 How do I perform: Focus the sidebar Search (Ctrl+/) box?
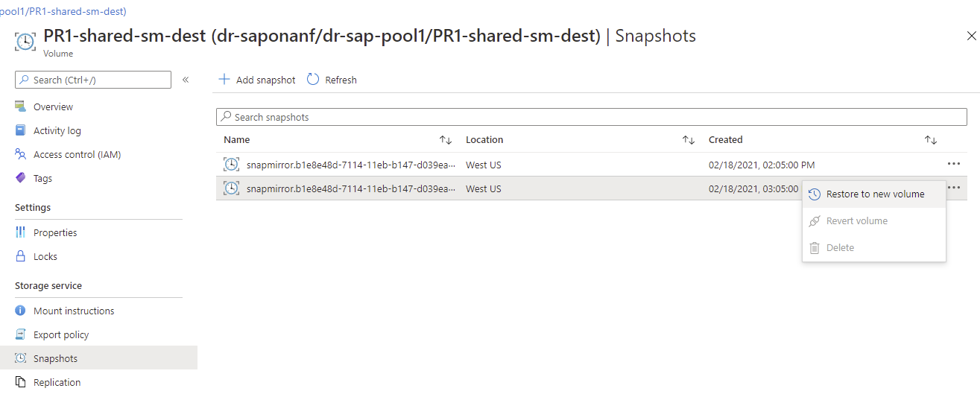[x=93, y=80]
